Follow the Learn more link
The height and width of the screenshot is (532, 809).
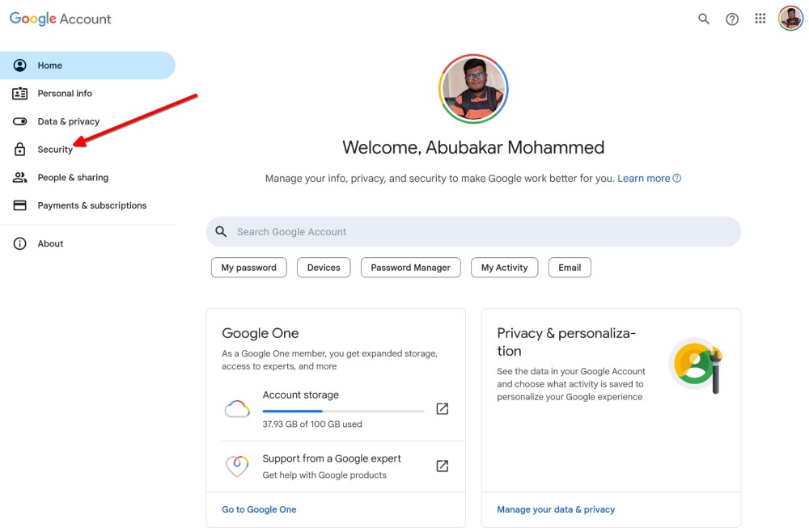pyautogui.click(x=644, y=179)
